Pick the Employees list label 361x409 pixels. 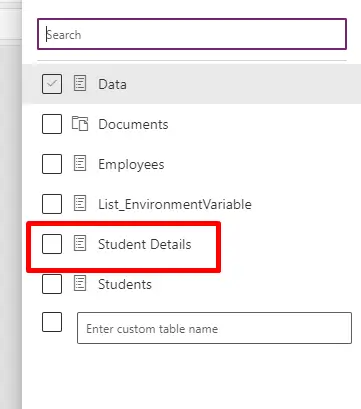(131, 165)
